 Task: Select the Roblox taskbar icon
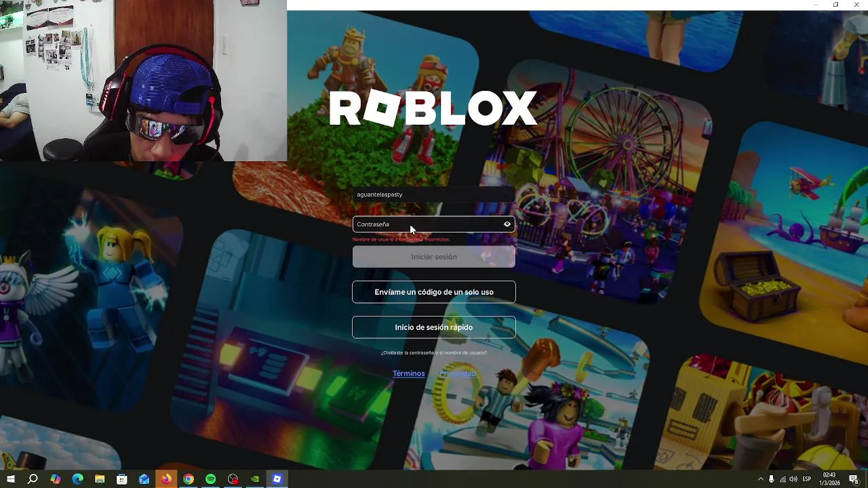pyautogui.click(x=277, y=479)
